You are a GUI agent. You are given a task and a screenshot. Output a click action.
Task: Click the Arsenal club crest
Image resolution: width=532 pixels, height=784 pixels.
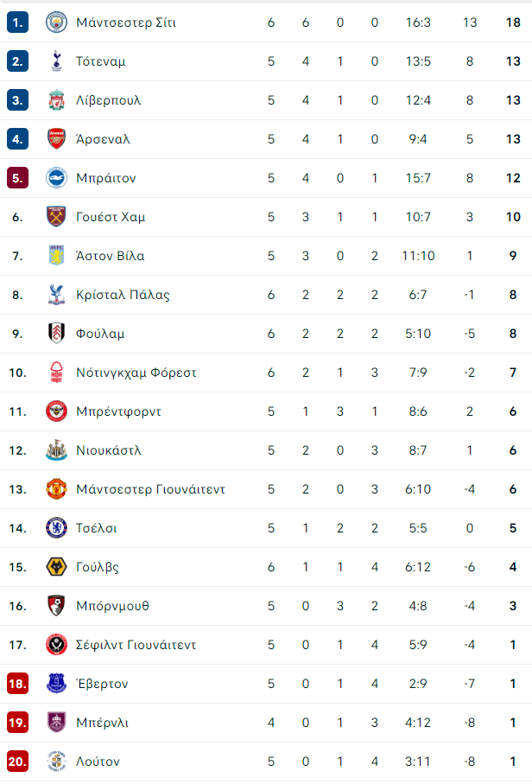pyautogui.click(x=56, y=139)
